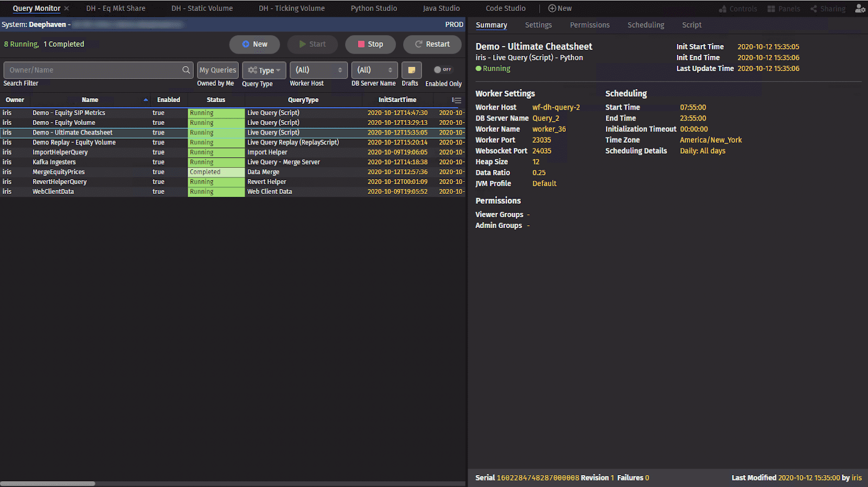Click the horizontal scrollbar under the query table
Viewport: 868px width, 487px height.
click(x=48, y=483)
